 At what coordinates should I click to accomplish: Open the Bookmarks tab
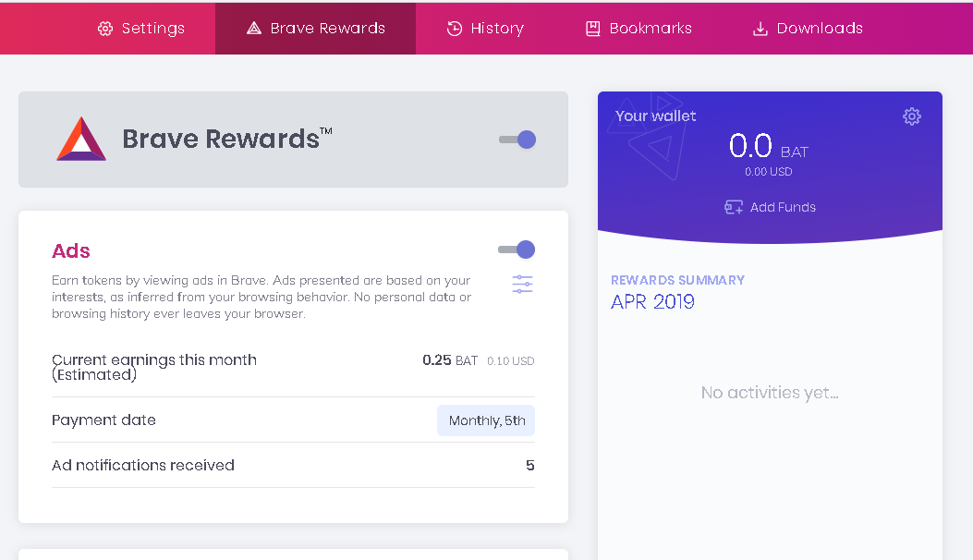point(639,29)
